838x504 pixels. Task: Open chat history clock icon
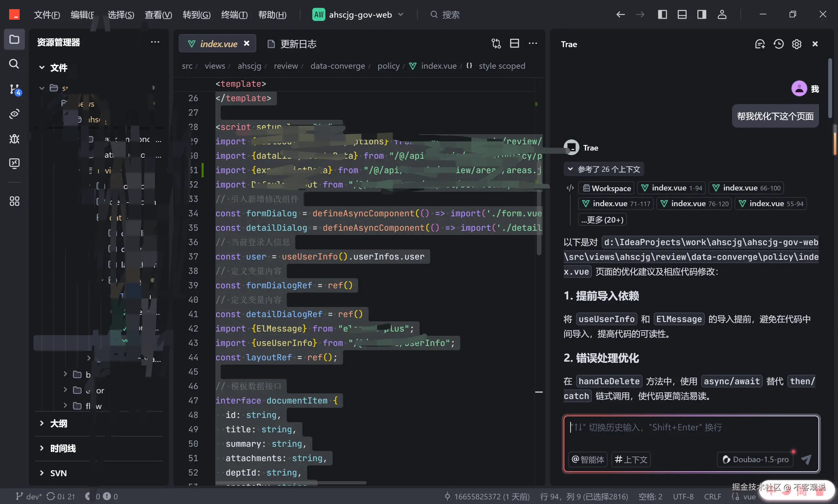778,44
